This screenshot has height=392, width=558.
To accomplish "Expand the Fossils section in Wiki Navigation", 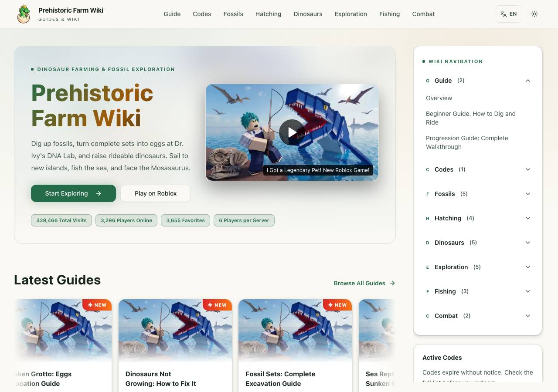I will [478, 194].
